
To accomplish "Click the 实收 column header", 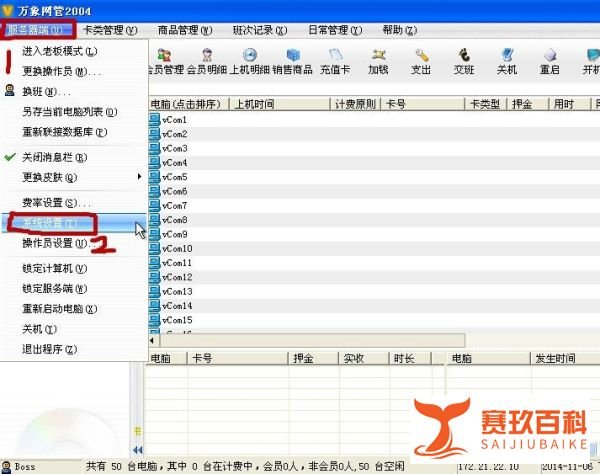I will pyautogui.click(x=364, y=358).
